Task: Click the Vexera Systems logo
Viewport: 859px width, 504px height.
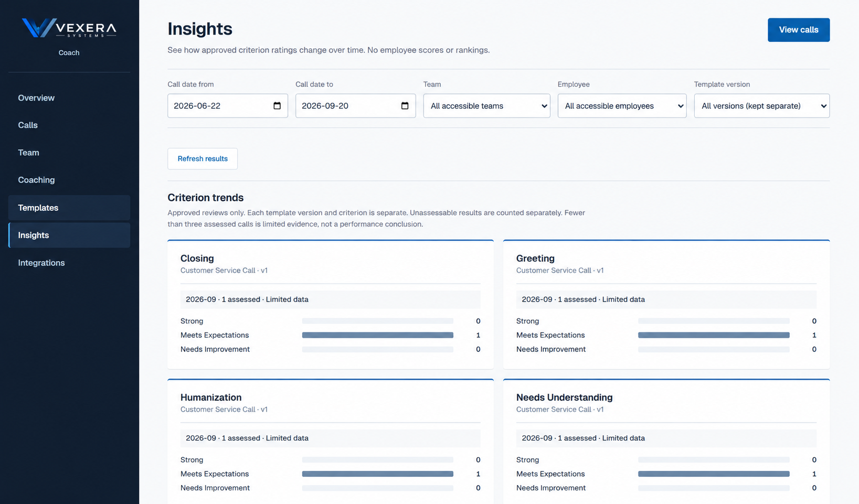Action: pyautogui.click(x=69, y=28)
